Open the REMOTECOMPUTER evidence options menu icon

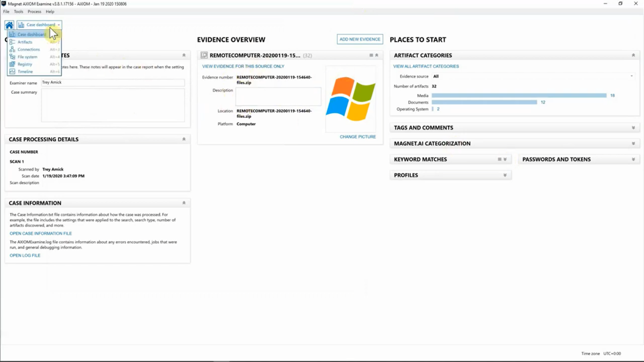(x=371, y=56)
